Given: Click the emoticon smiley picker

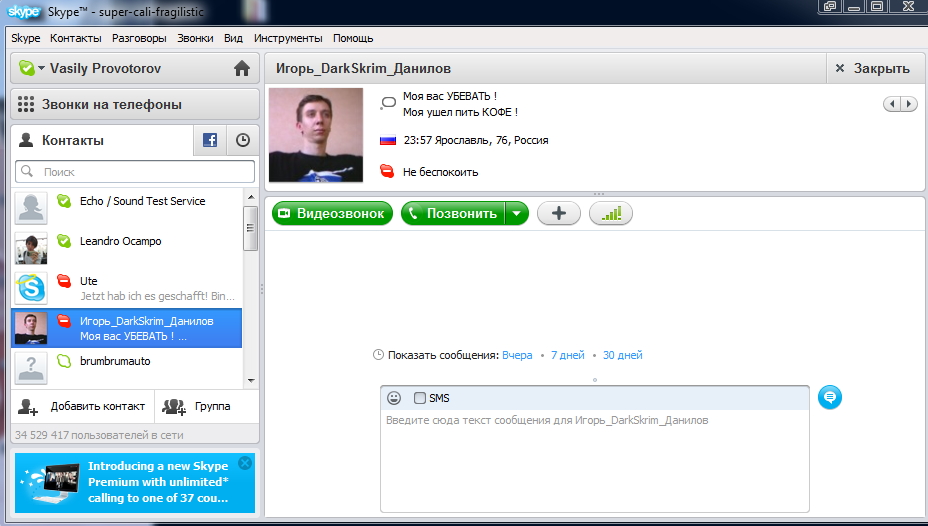Looking at the screenshot, I should [x=394, y=398].
